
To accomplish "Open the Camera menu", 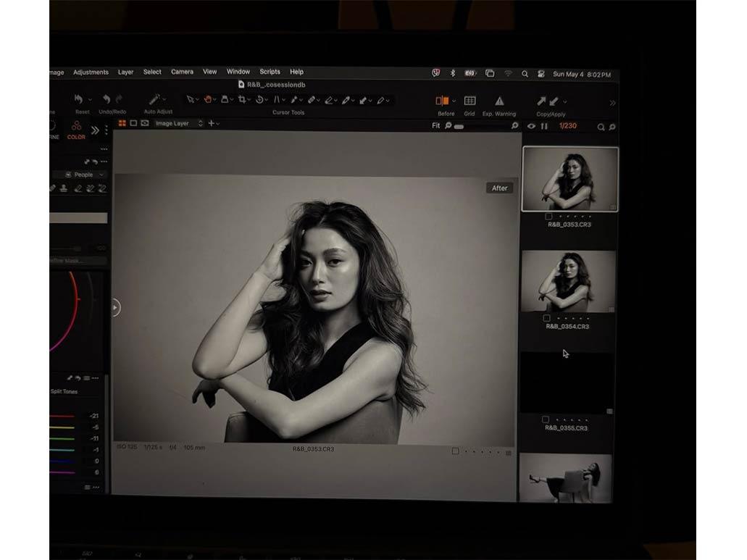I will 182,72.
